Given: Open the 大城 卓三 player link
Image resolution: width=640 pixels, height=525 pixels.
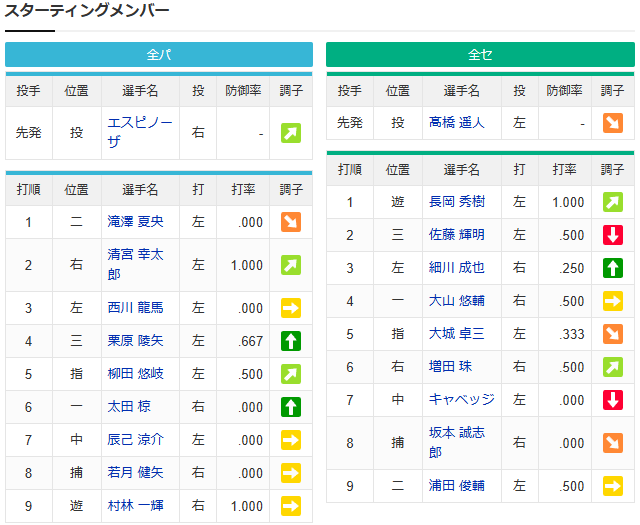Looking at the screenshot, I should pos(456,334).
